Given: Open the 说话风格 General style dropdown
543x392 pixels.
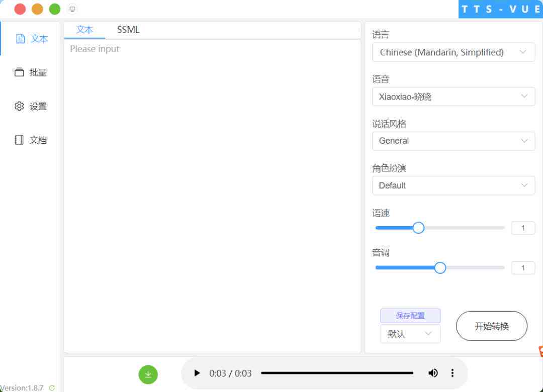Looking at the screenshot, I should click(454, 141).
